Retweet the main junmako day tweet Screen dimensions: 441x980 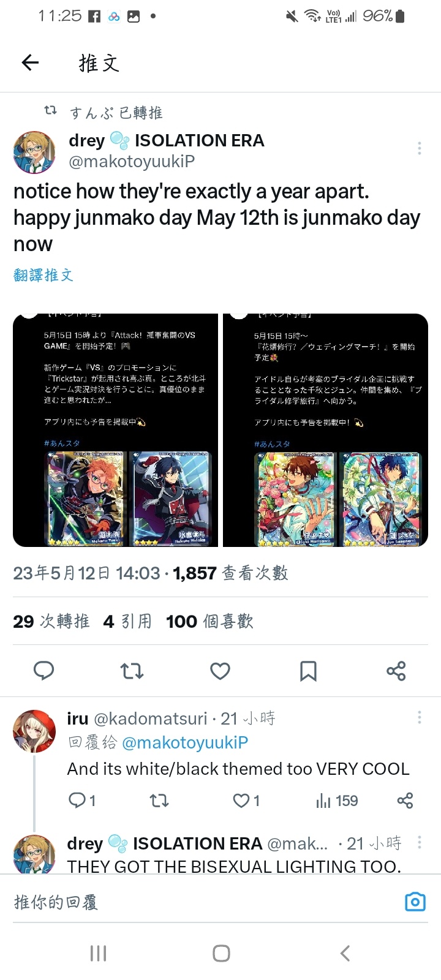point(132,671)
